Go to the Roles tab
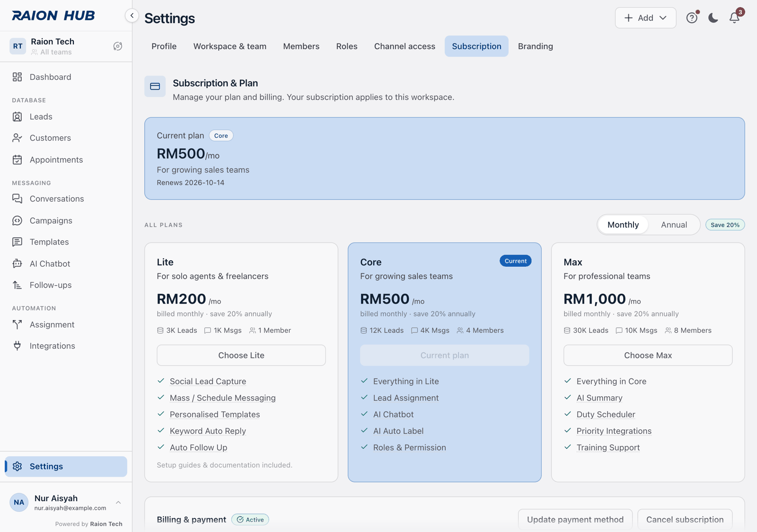Image resolution: width=757 pixels, height=532 pixels. 347,46
